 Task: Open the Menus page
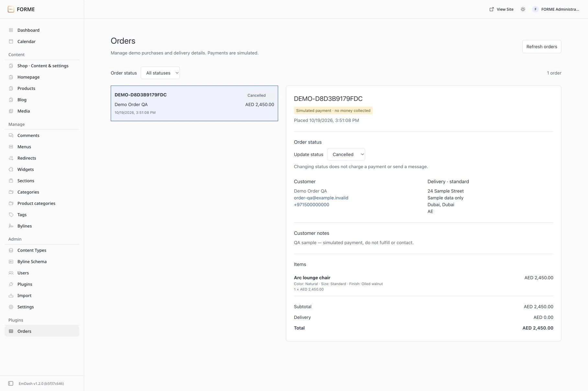[x=42, y=147]
